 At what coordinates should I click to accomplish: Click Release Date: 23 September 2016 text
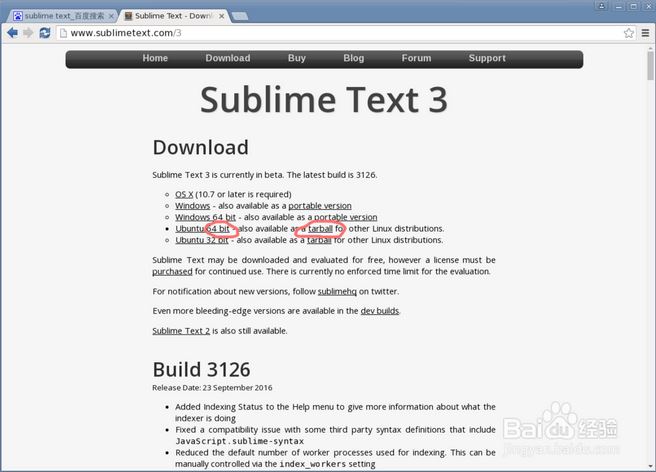(x=212, y=388)
